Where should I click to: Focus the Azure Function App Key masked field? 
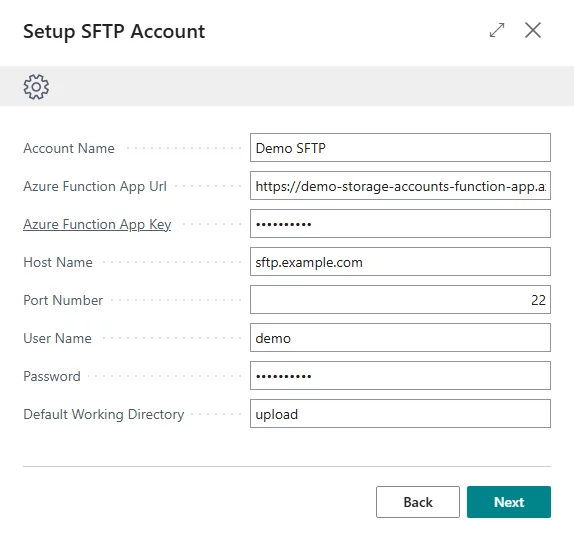tap(400, 224)
